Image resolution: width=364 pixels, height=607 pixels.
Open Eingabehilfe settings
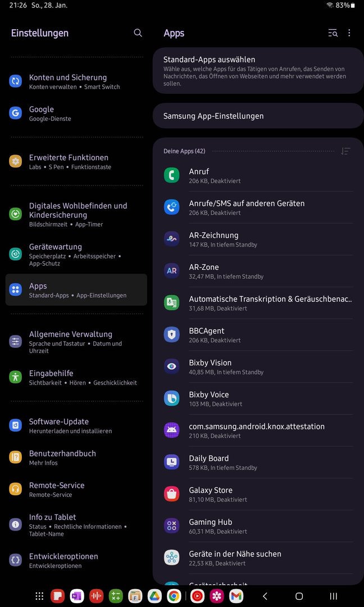76,378
